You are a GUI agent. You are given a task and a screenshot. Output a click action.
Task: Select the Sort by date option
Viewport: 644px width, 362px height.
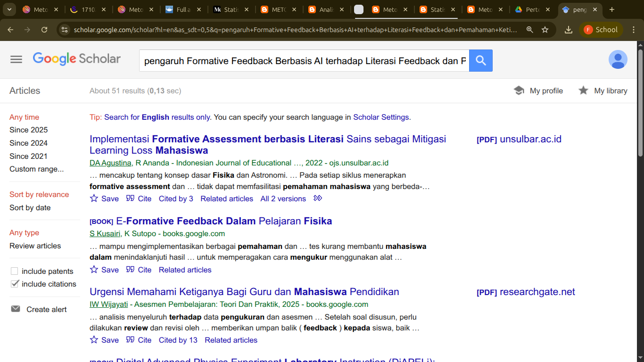tap(30, 207)
